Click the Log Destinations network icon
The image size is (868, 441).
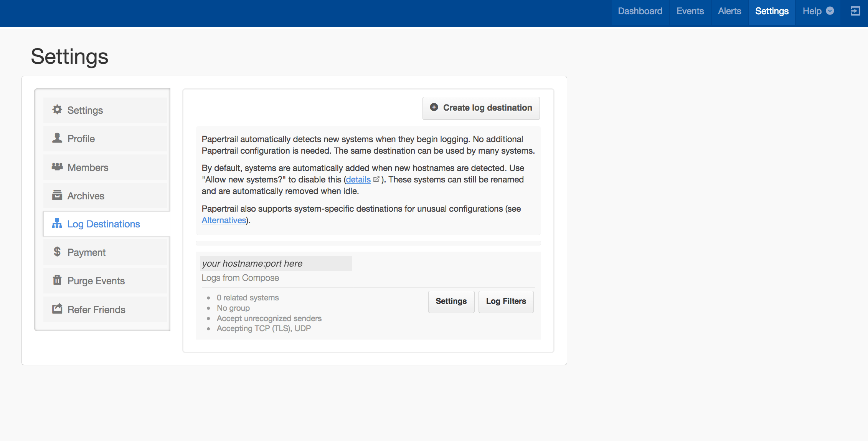(57, 224)
